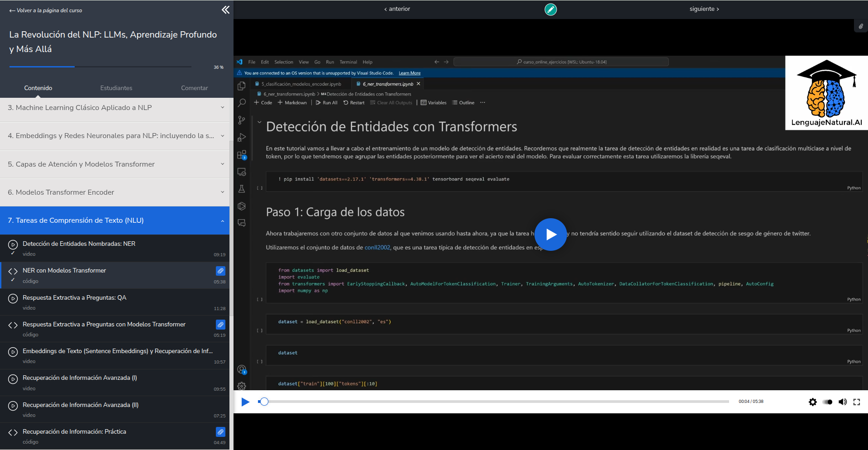868x450 pixels.
Task: Switch to the Contenido tab
Action: point(38,88)
